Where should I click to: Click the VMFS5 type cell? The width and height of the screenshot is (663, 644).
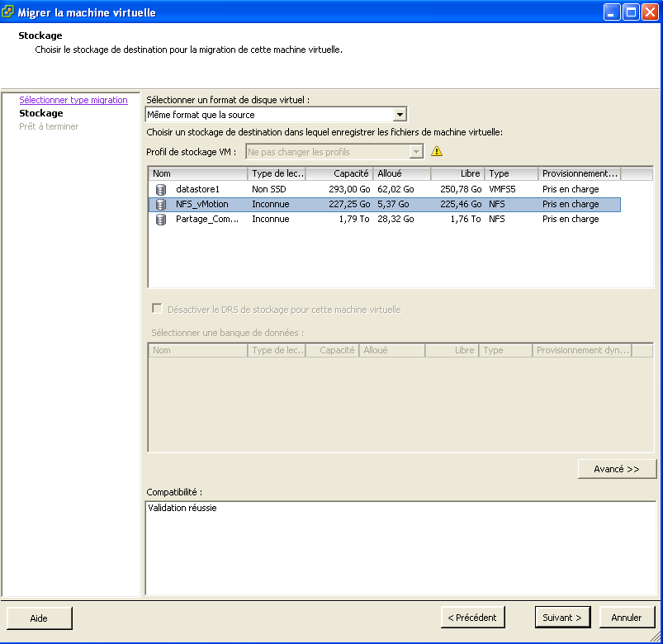tap(502, 189)
